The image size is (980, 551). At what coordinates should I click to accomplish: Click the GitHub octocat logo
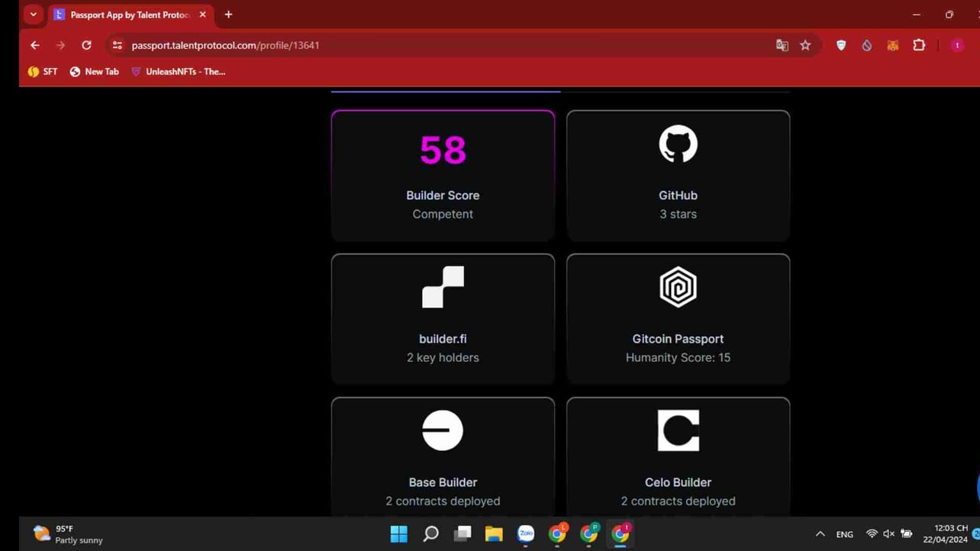(x=678, y=144)
